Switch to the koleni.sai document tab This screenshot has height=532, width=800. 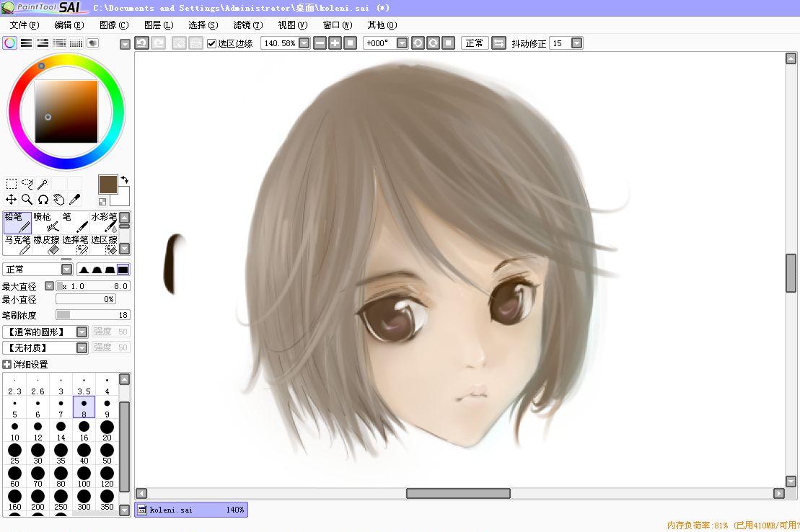(x=191, y=510)
